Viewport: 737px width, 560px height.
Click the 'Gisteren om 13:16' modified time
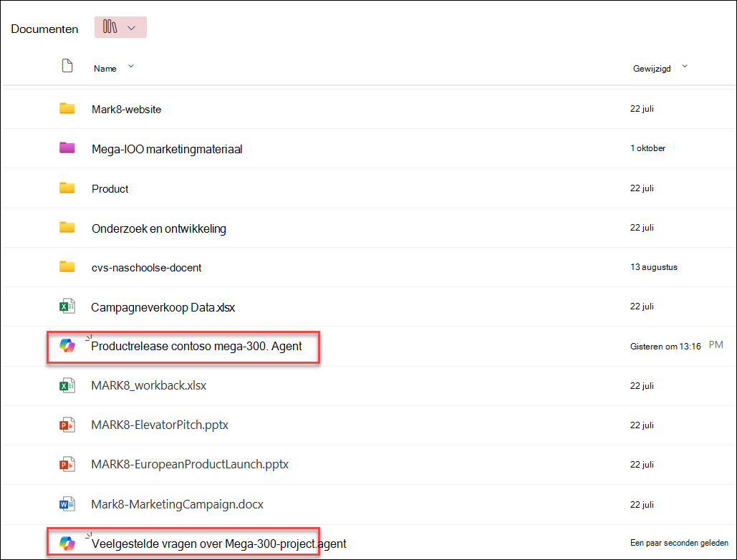pyautogui.click(x=665, y=347)
